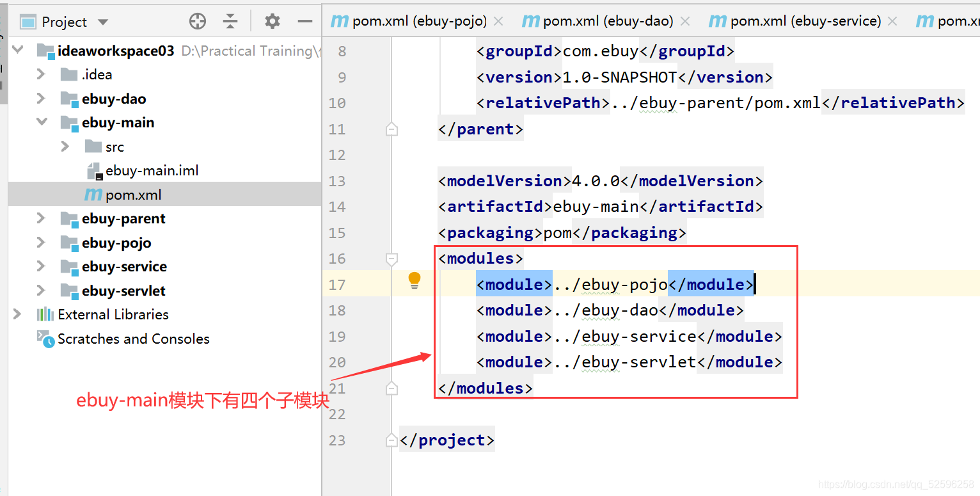Collapse the ideaworkspace03 root node
980x496 pixels.
coord(19,51)
